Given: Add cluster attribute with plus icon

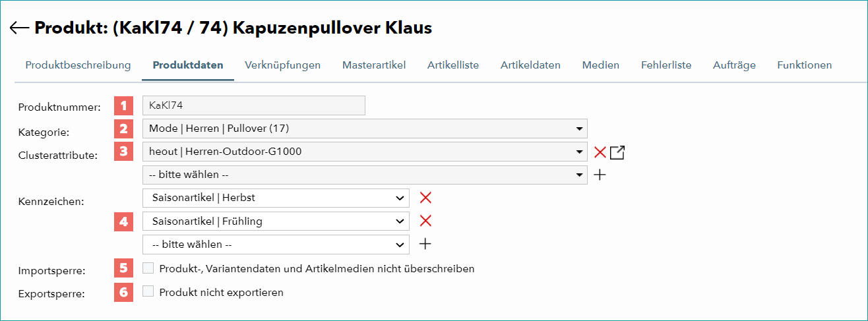Looking at the screenshot, I should tap(600, 175).
